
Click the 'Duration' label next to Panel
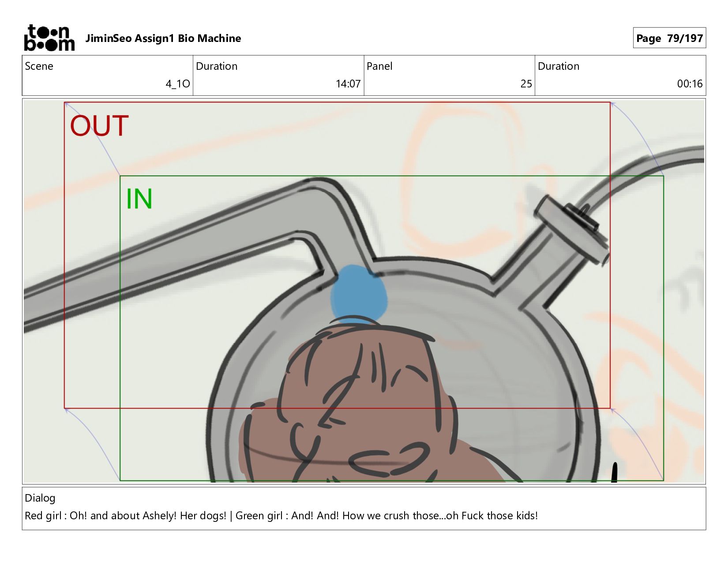pos(559,66)
